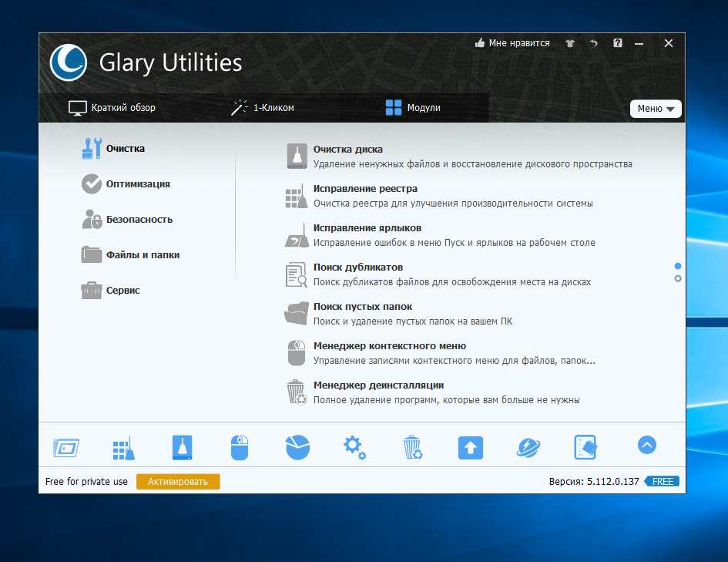The height and width of the screenshot is (562, 728).
Task: Click the help question mark icon in title bar
Action: tap(617, 43)
